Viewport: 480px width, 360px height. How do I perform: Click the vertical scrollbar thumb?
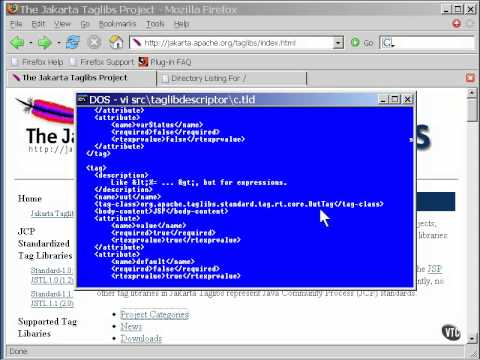(x=471, y=110)
